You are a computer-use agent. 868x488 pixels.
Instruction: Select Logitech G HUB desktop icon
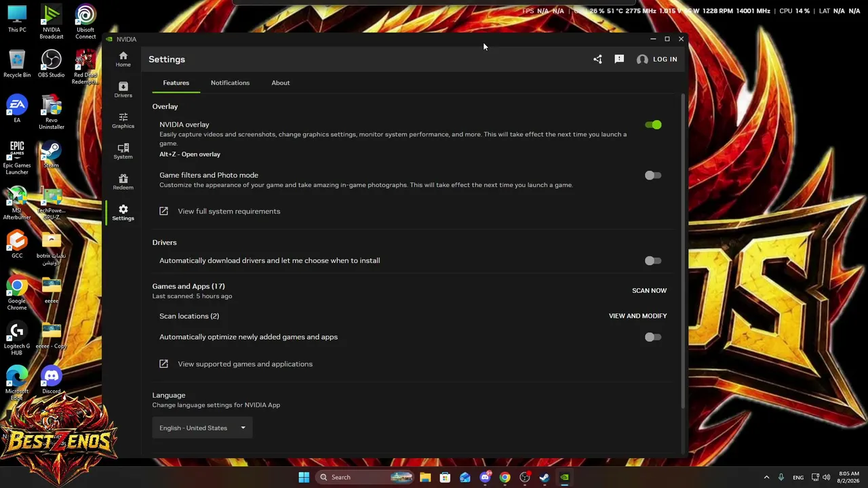click(x=17, y=339)
